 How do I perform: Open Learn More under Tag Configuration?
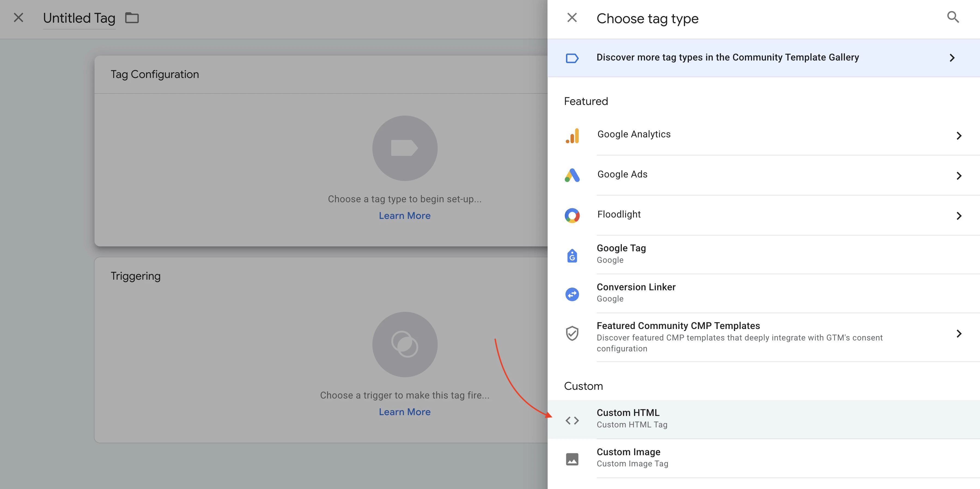(x=405, y=216)
